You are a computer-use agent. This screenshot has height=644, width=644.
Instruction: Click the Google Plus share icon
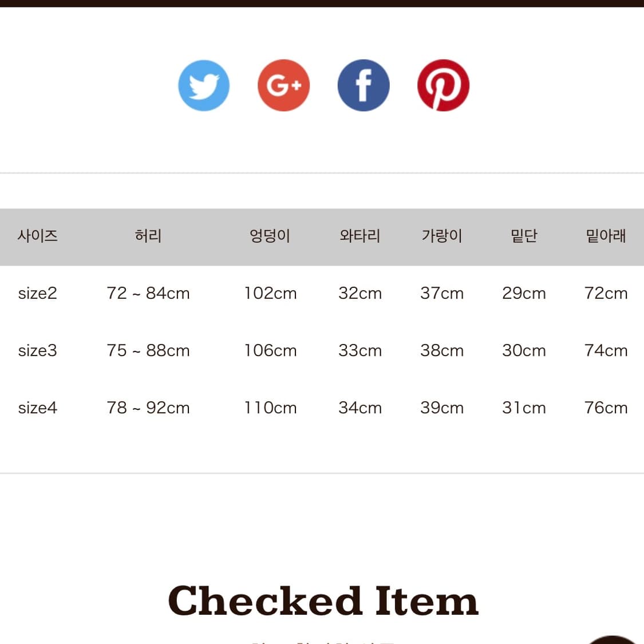(283, 85)
